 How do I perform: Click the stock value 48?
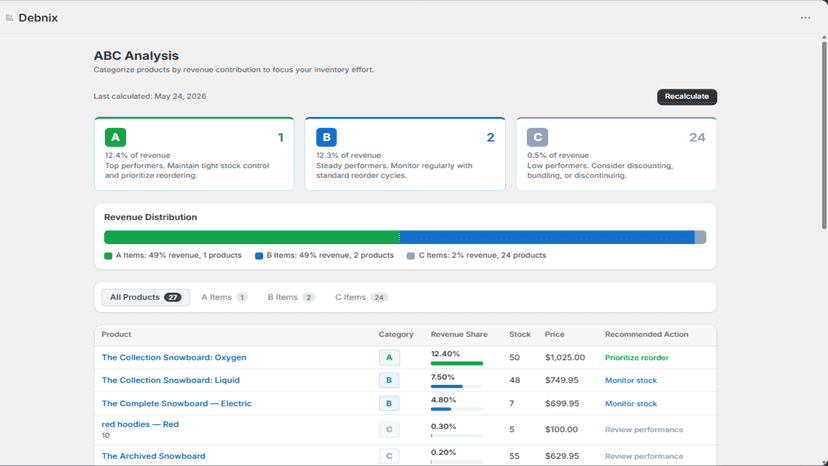click(514, 380)
